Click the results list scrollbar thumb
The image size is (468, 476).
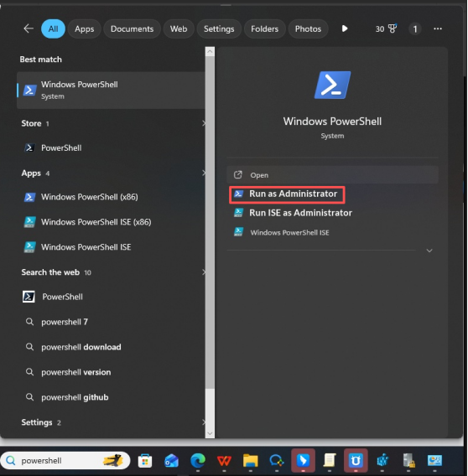(210, 222)
